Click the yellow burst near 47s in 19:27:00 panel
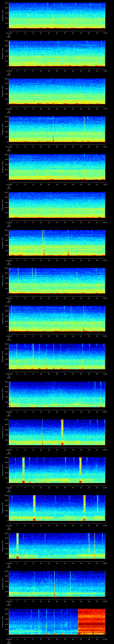Viewport: 114px width, 644px height. pyautogui.click(x=84, y=508)
